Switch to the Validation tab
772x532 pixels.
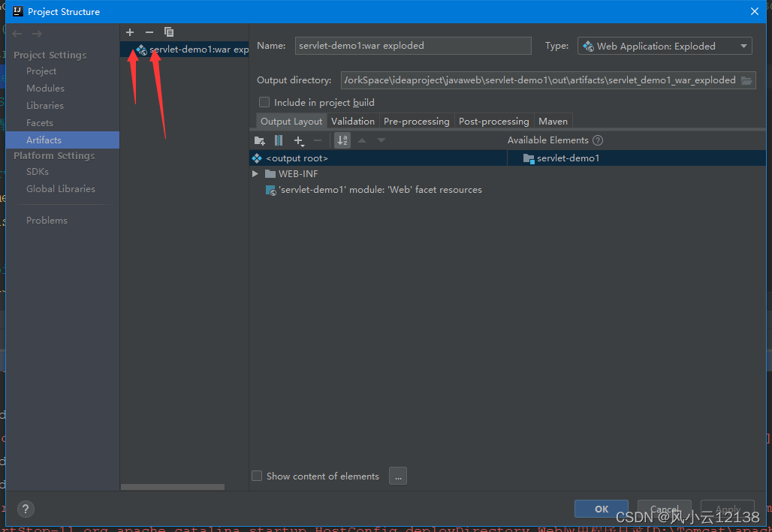pyautogui.click(x=353, y=121)
